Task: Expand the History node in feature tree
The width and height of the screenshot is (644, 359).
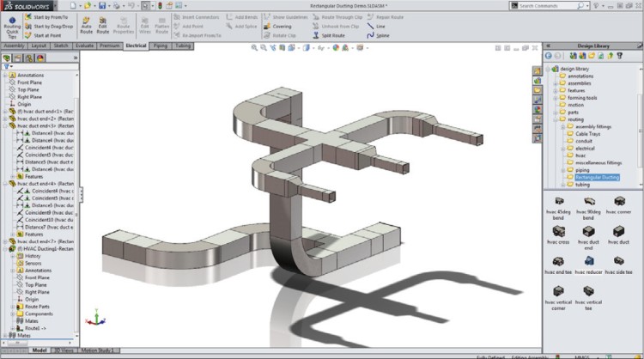Action: [14, 256]
